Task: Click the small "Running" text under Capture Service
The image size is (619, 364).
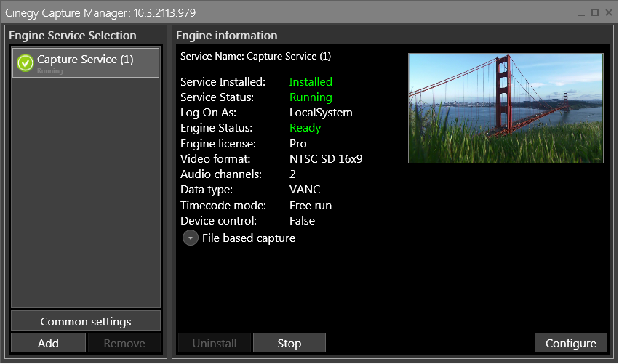Action: click(x=49, y=71)
